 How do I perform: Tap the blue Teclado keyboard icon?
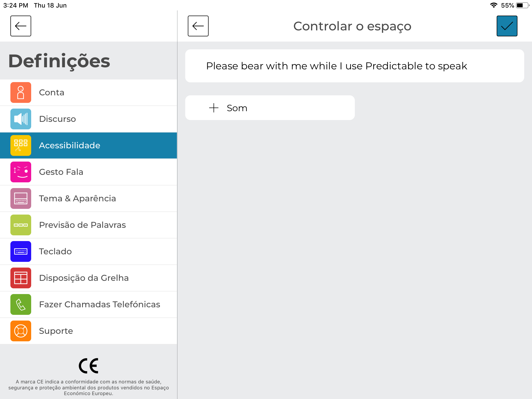point(21,251)
